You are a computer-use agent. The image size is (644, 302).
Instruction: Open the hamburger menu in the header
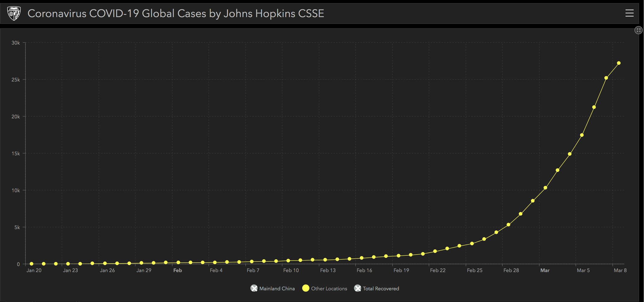coord(629,13)
